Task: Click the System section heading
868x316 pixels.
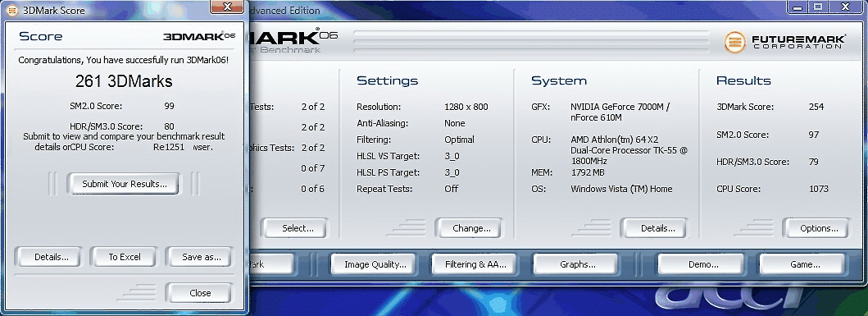Action: point(559,81)
